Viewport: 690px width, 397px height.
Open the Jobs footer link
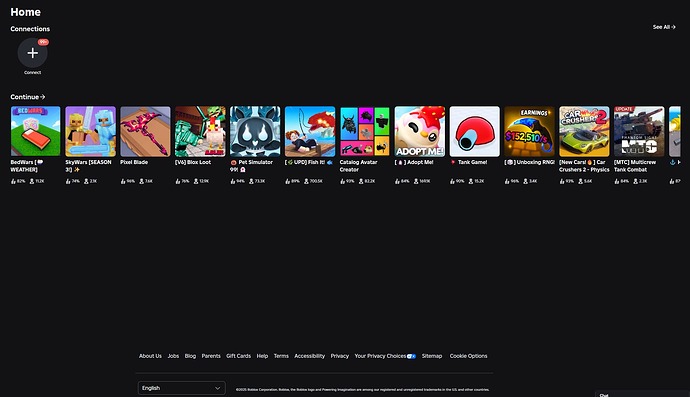click(x=173, y=356)
